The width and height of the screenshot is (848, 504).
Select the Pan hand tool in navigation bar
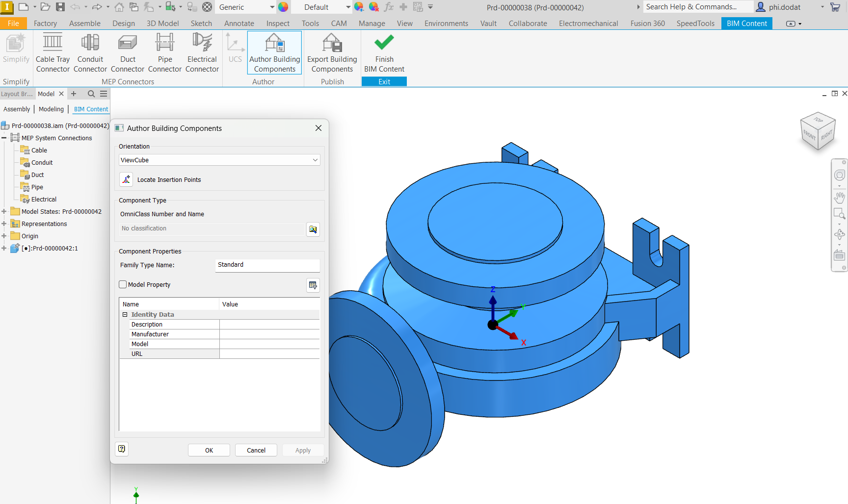840,198
